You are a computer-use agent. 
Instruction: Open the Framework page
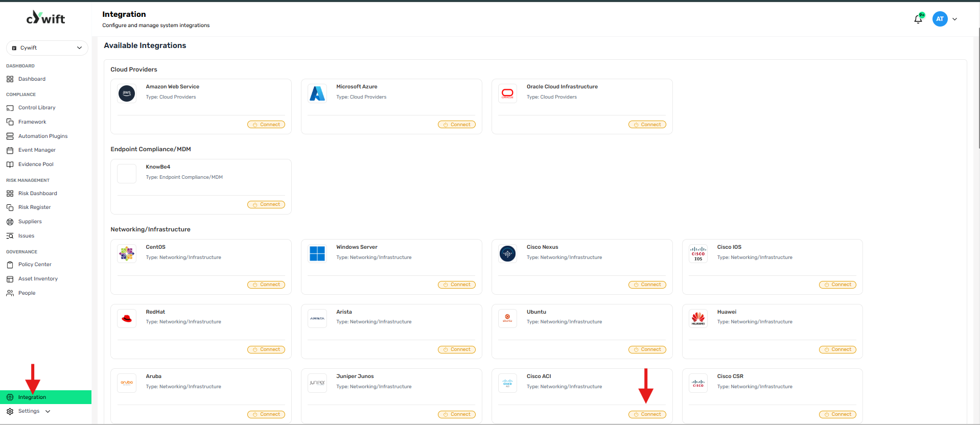(32, 122)
